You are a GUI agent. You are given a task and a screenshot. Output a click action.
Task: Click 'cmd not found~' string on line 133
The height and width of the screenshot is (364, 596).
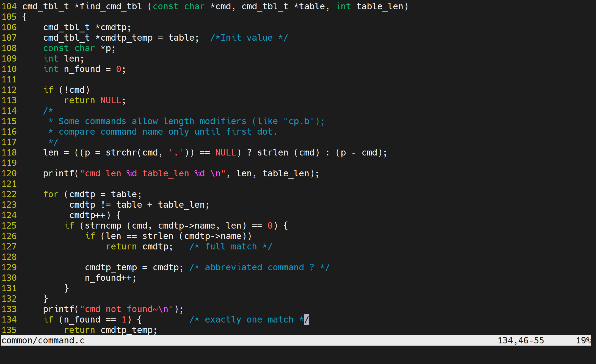tap(121, 309)
